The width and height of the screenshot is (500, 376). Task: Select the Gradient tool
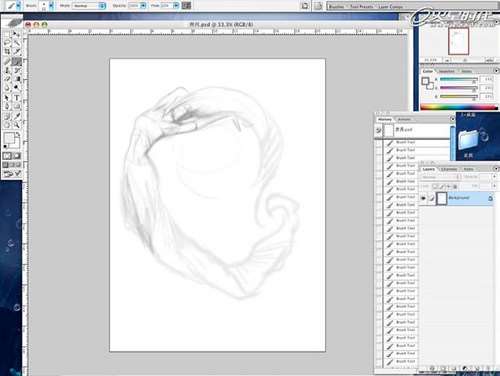tap(17, 79)
